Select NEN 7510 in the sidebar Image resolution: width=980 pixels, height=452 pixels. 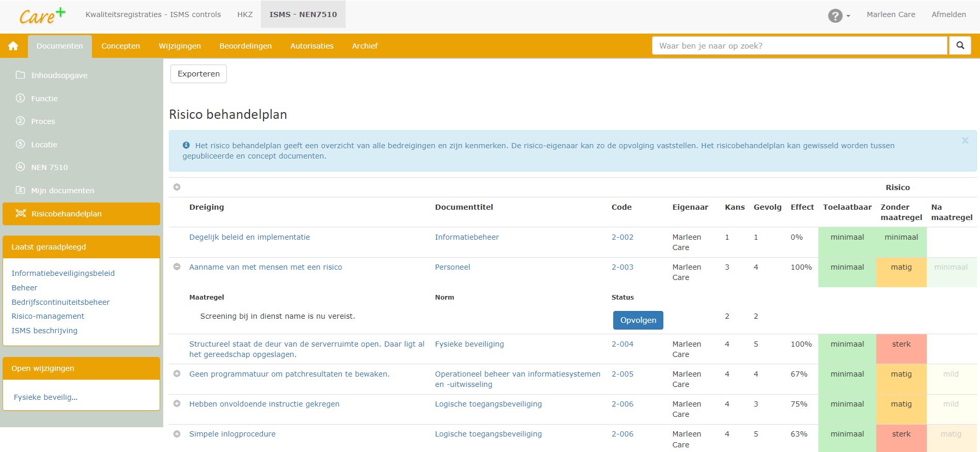(x=42, y=167)
